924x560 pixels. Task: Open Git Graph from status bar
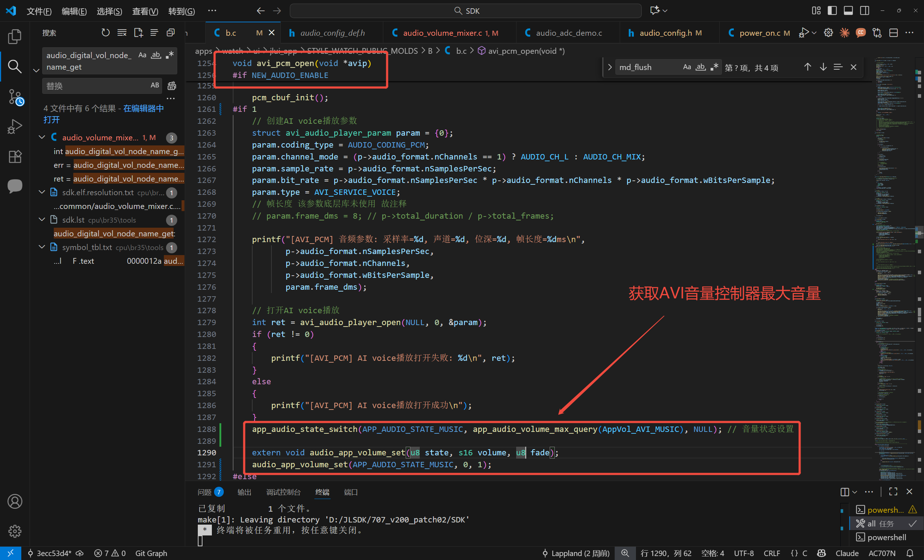click(x=151, y=553)
